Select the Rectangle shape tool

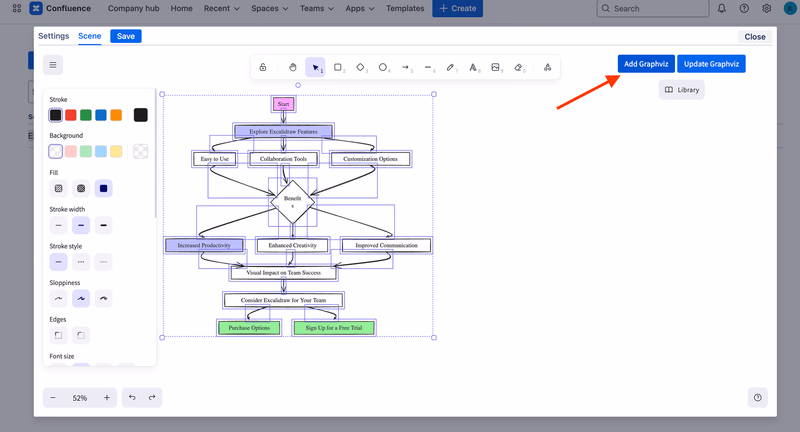point(338,67)
